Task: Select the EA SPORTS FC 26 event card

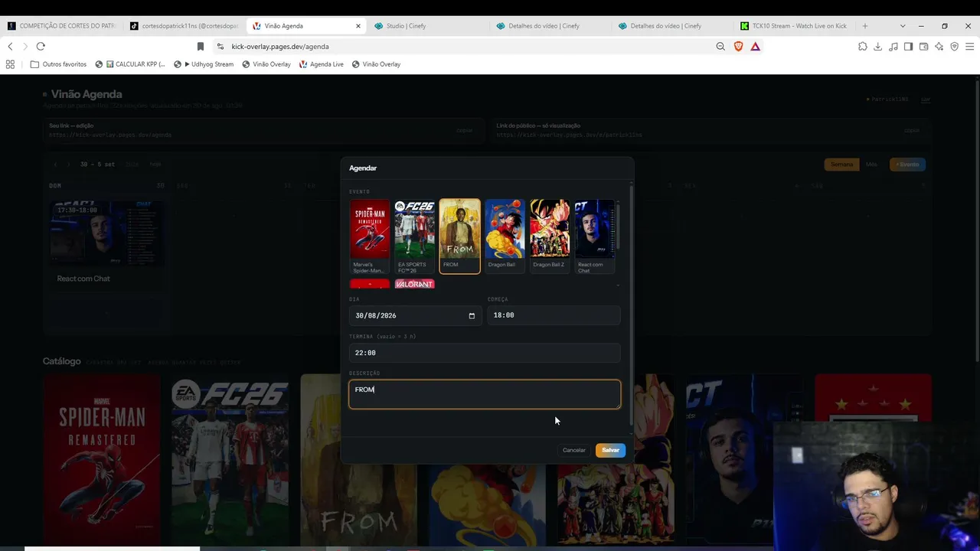Action: click(414, 236)
